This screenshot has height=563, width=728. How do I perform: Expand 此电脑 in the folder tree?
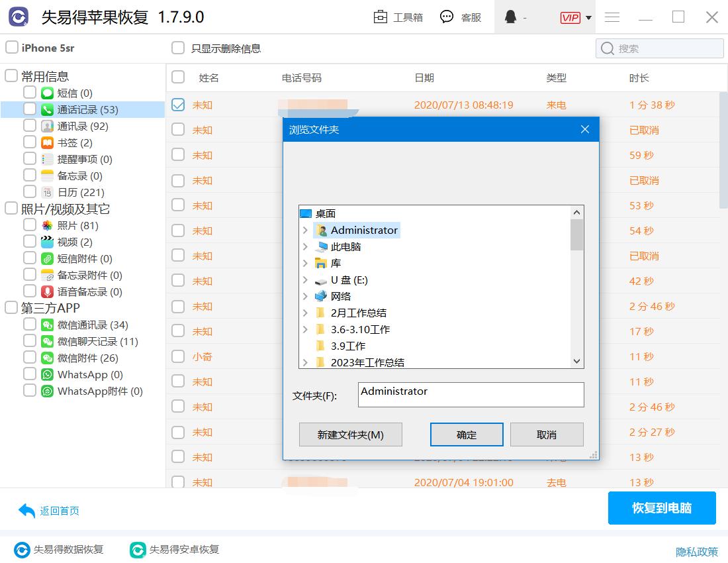(x=304, y=246)
